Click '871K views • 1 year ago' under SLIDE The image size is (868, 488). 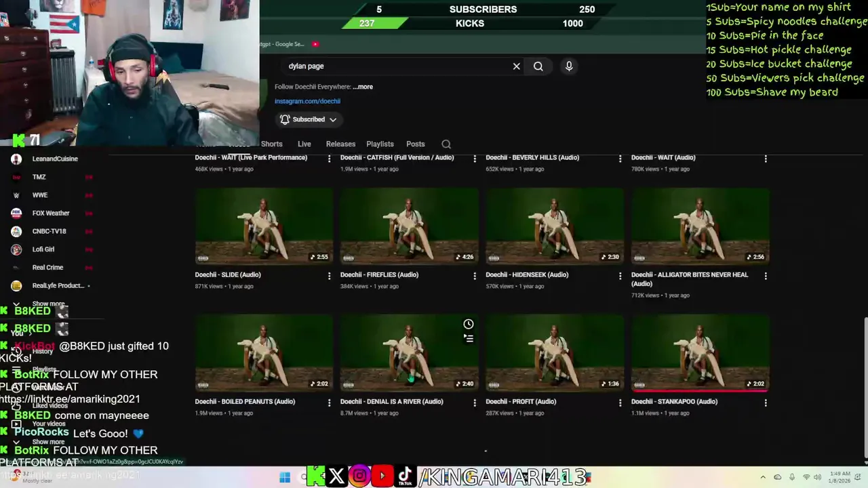point(224,286)
